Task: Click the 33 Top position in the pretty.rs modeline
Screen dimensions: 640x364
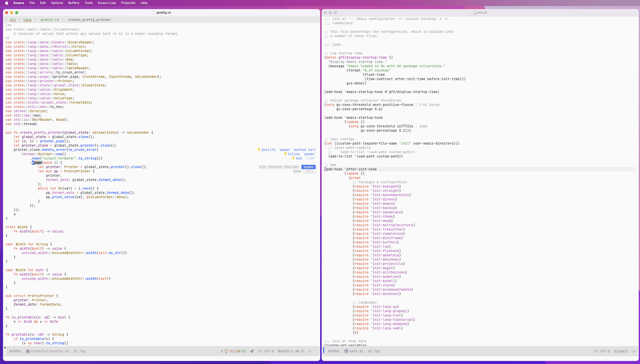Action: (x=79, y=351)
